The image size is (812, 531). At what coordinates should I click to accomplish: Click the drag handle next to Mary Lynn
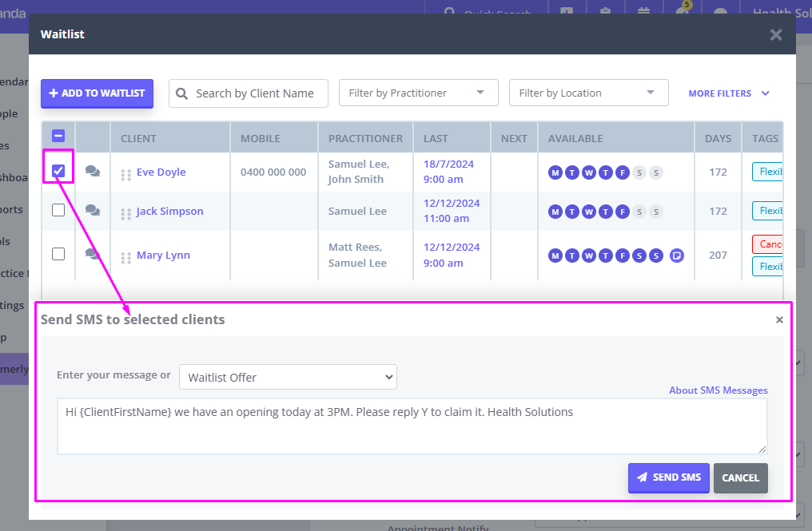tap(125, 255)
